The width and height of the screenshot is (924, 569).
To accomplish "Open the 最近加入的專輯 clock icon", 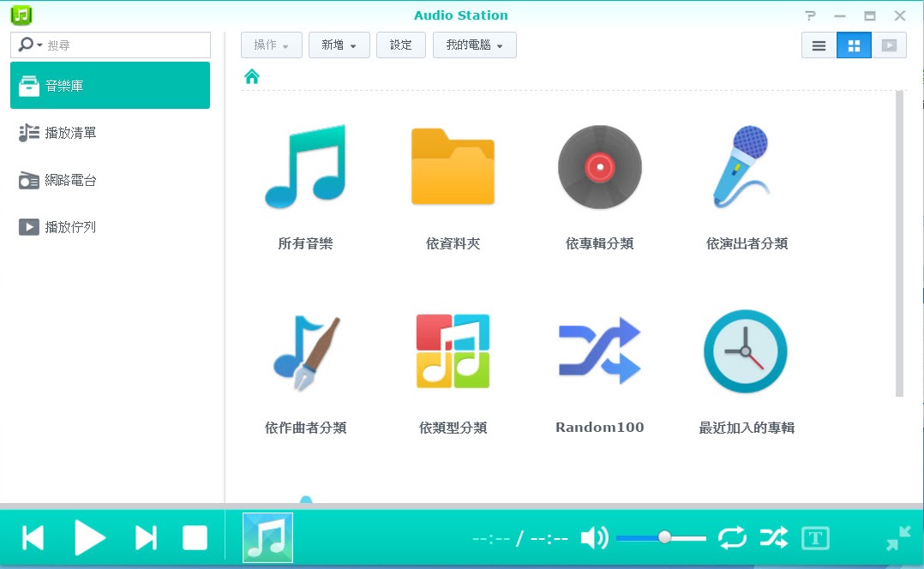I will pos(746,351).
